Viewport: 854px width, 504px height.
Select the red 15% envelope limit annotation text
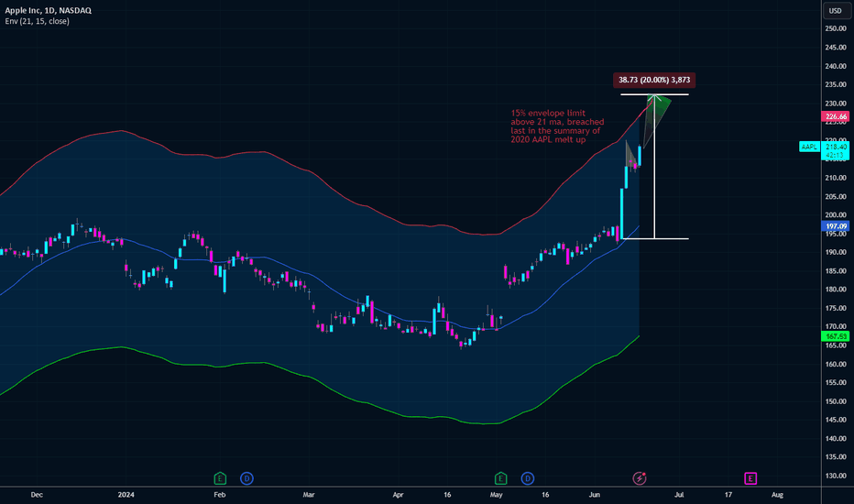pos(557,126)
